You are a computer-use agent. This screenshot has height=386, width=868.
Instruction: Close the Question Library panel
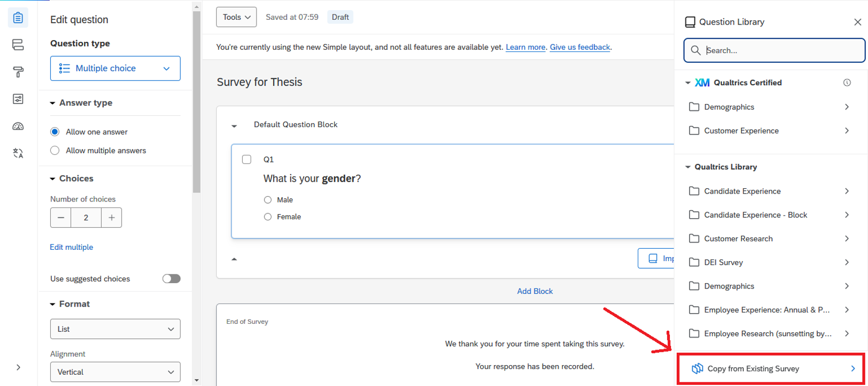coord(857,22)
